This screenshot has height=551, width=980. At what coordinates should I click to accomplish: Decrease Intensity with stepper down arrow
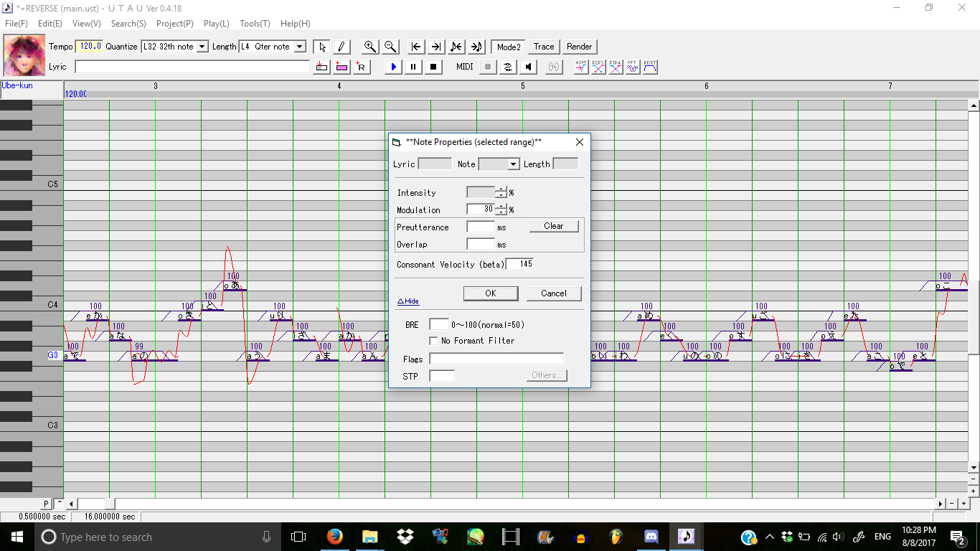click(501, 195)
